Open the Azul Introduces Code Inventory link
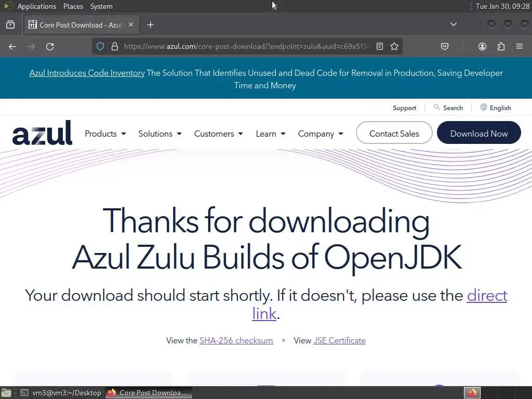 [x=87, y=73]
